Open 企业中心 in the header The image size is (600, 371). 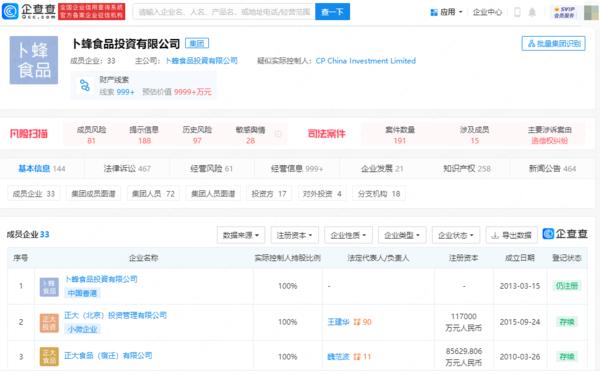(487, 12)
